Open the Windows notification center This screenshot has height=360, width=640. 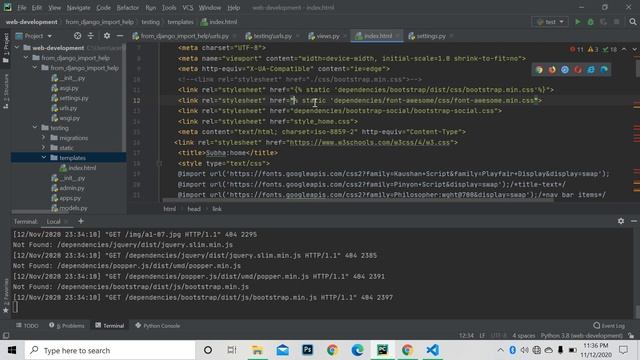(623, 350)
